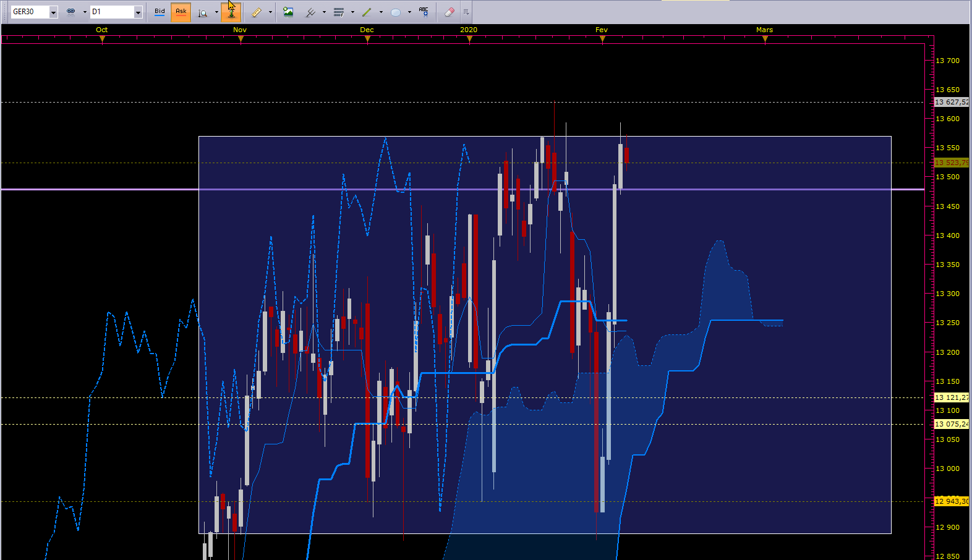Click the 2020 timeline marker triangle

coord(469,39)
